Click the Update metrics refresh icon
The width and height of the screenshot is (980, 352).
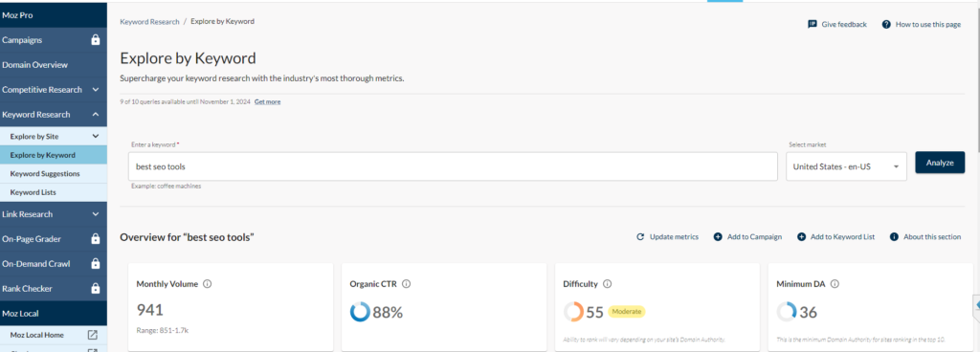[640, 237]
